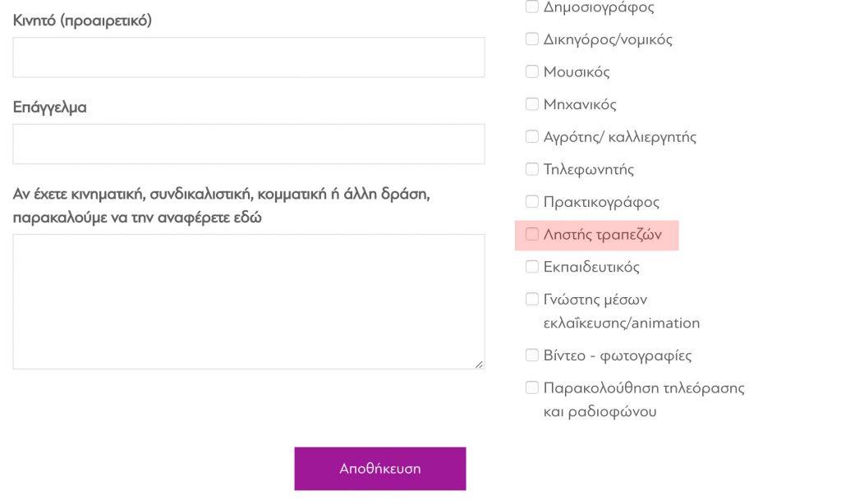Tick the Τηλεφωνητής checkbox

pos(531,169)
